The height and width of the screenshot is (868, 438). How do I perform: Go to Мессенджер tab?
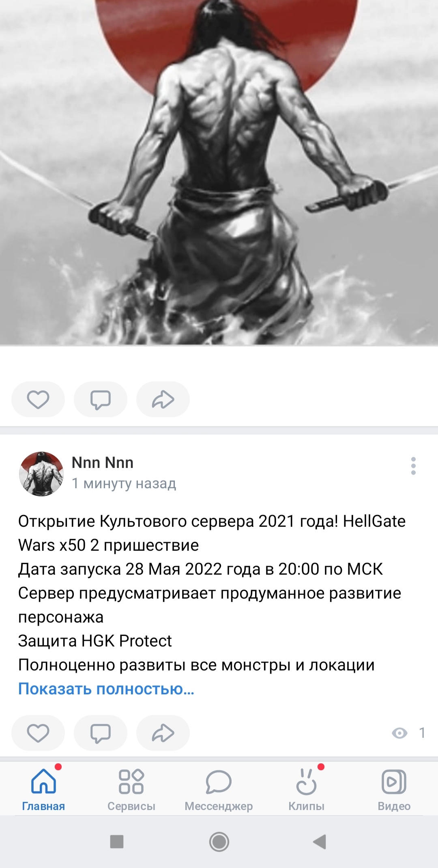pos(219,789)
